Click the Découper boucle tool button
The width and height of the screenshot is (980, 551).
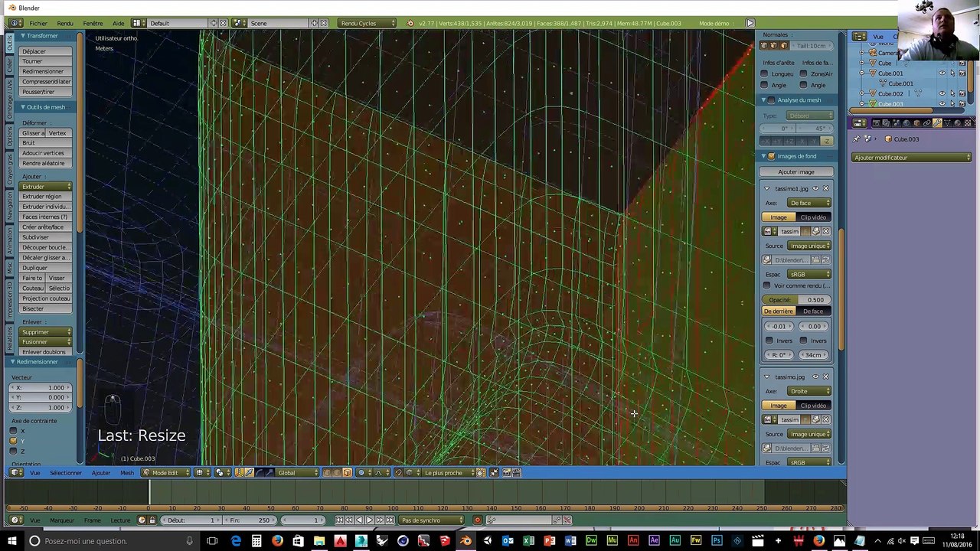46,247
